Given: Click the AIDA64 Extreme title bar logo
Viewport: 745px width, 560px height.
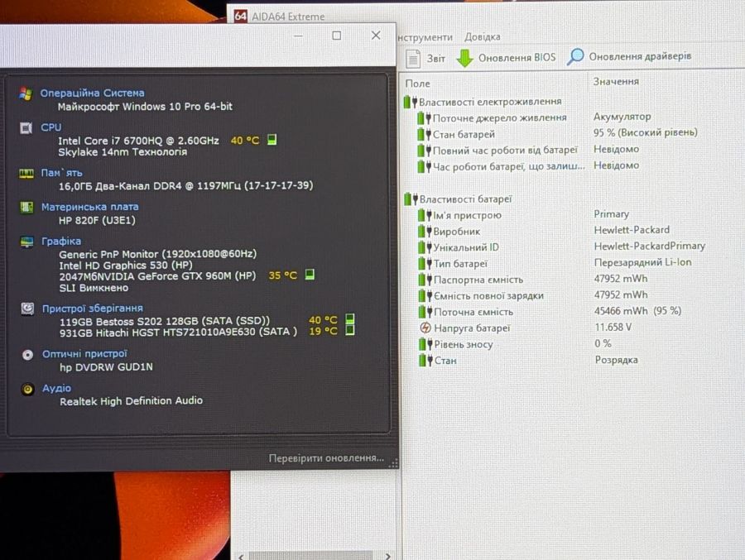Looking at the screenshot, I should click(x=240, y=17).
